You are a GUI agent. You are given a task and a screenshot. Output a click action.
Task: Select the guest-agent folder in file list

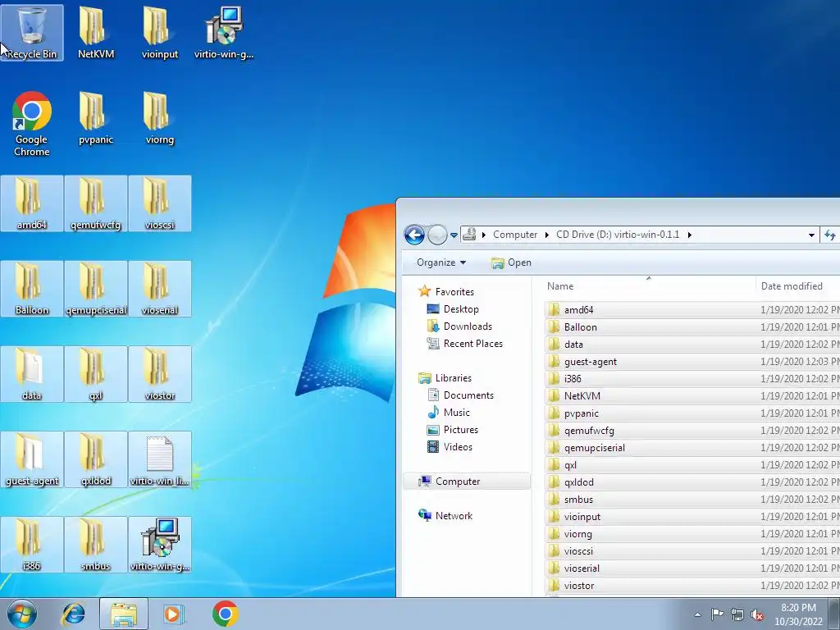coord(692,362)
